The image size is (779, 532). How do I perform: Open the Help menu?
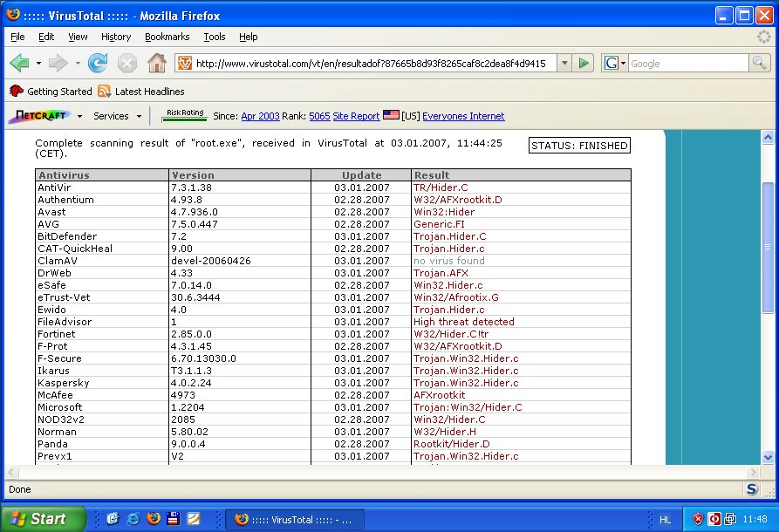pos(248,37)
